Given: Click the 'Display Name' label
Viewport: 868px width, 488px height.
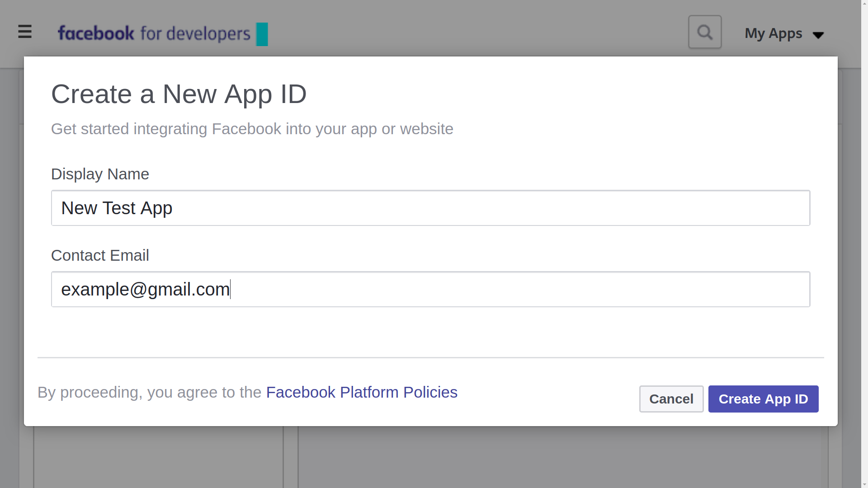Looking at the screenshot, I should [100, 174].
